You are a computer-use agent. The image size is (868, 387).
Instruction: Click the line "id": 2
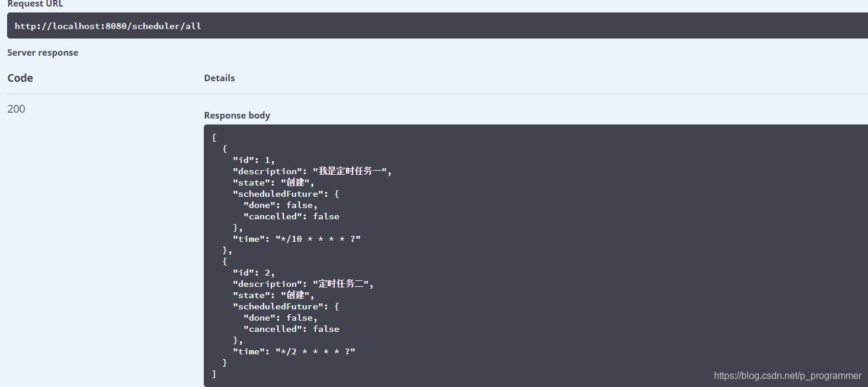tap(254, 273)
